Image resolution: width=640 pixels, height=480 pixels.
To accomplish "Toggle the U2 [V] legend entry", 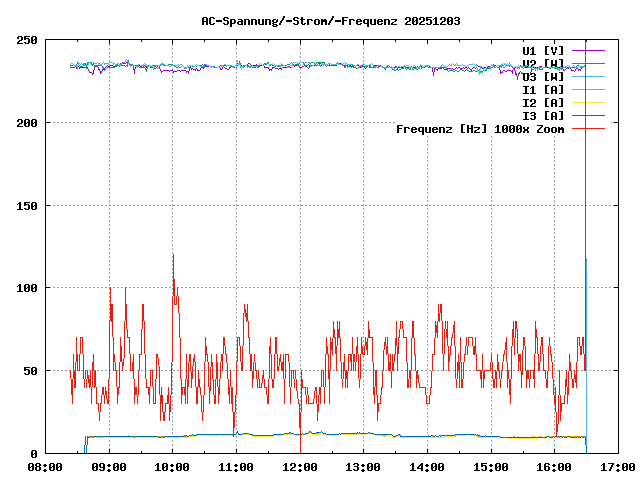I will [543, 63].
